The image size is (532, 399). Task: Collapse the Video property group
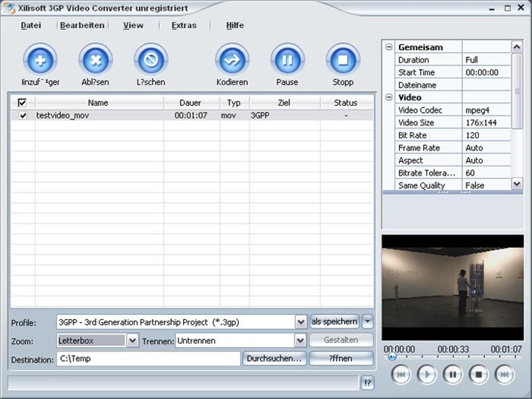click(389, 98)
